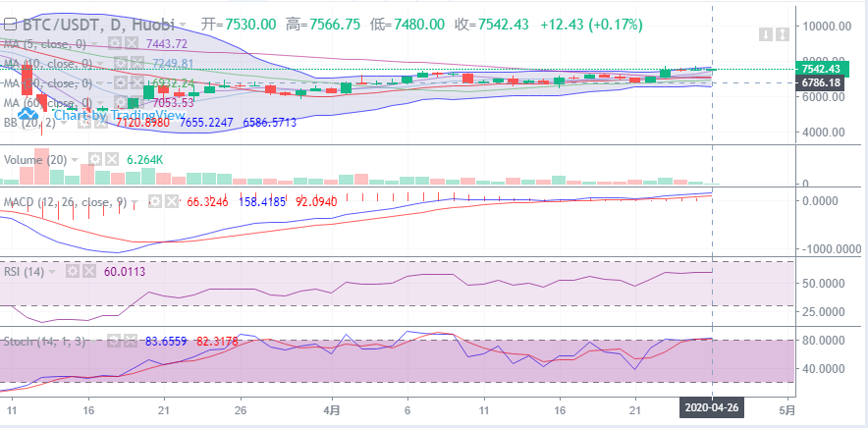Expand the MA (10, close, 0) dropdown arrow
Image resolution: width=868 pixels, height=428 pixels.
[x=102, y=64]
